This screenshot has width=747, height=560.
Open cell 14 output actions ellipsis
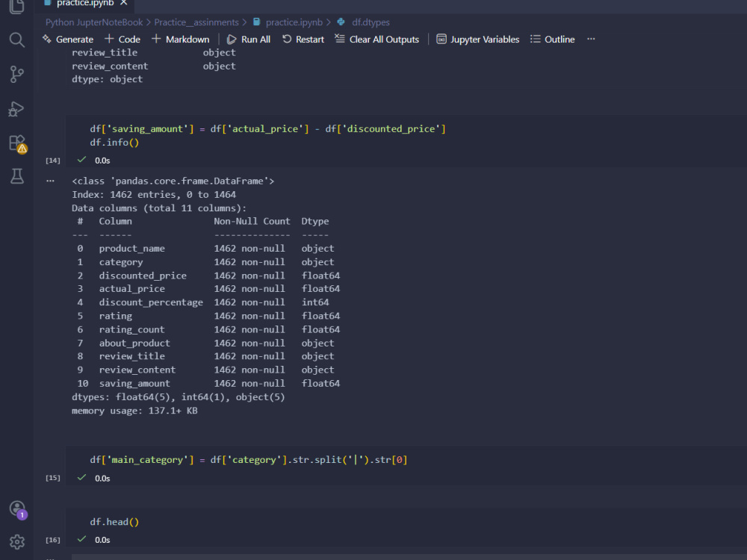[x=50, y=181]
